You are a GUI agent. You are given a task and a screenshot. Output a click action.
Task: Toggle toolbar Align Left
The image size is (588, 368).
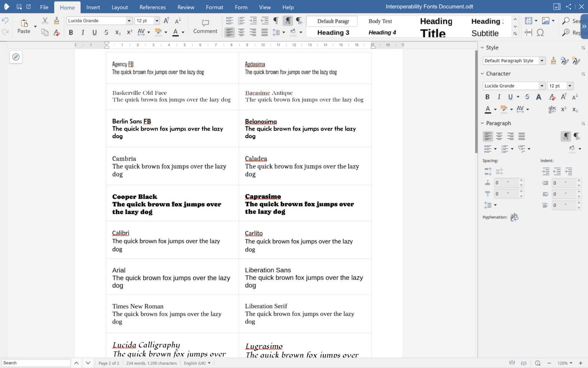coord(229,33)
